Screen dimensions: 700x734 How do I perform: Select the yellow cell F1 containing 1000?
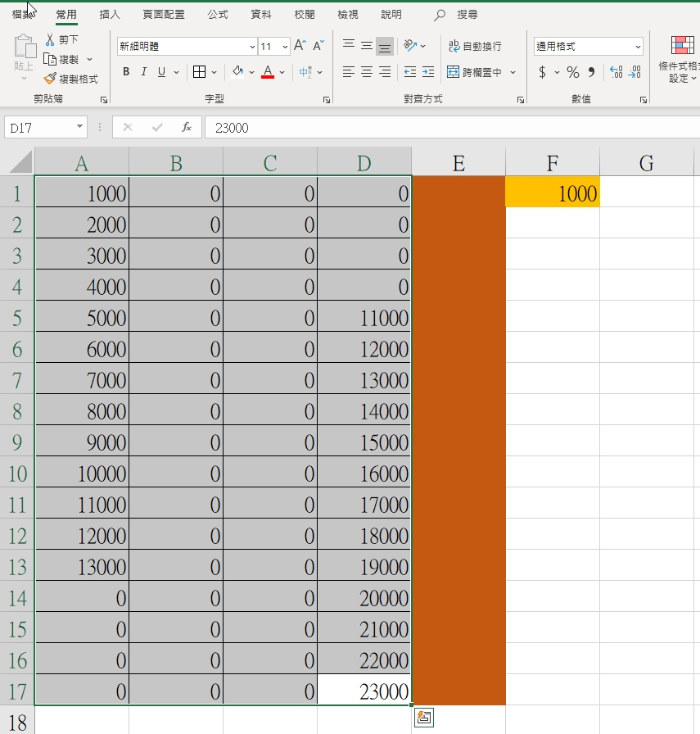tap(553, 193)
